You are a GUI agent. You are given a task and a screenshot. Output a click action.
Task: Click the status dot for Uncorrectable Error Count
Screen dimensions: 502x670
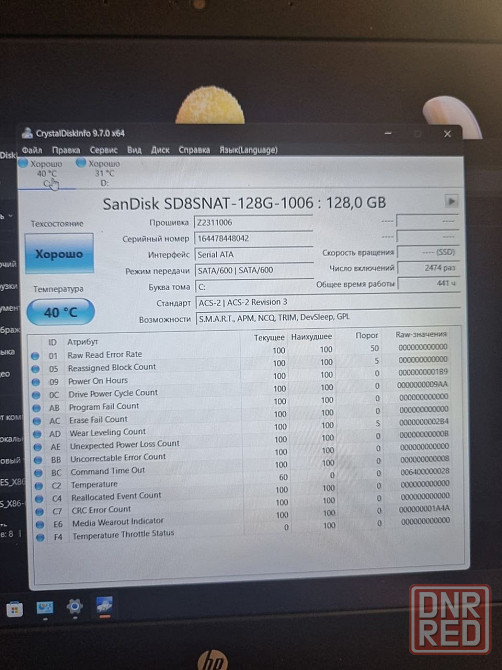click(38, 460)
